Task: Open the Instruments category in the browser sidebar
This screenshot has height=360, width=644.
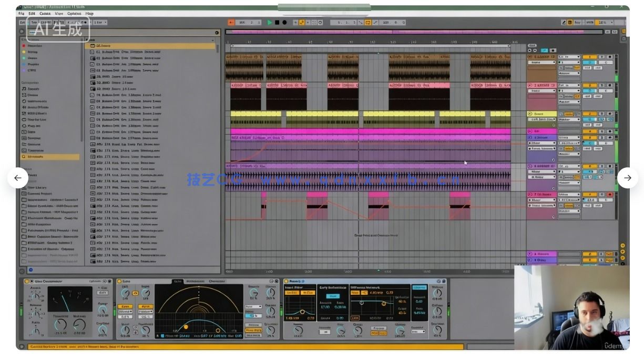Action: coord(37,101)
